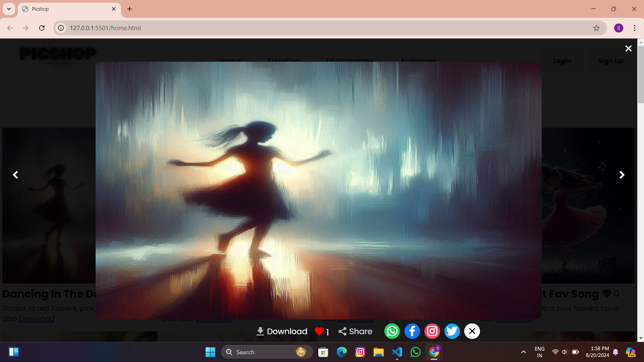The image size is (644, 362).
Task: Reload the current page
Action: coord(42,28)
